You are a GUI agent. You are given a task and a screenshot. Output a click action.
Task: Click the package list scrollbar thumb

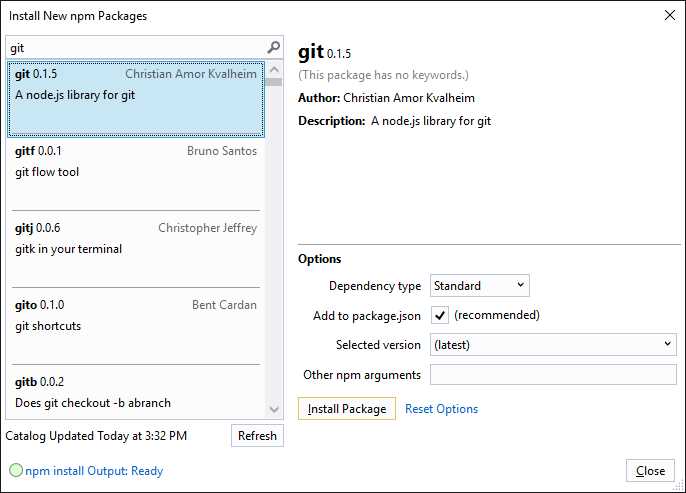[x=274, y=82]
